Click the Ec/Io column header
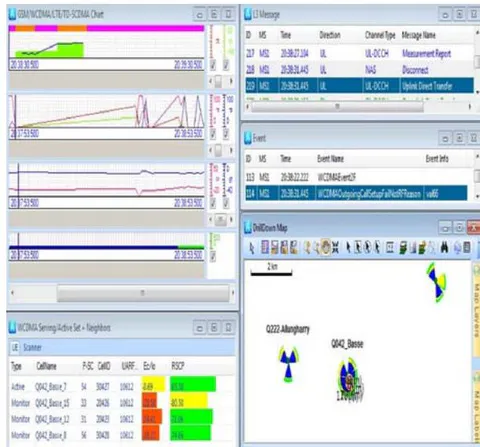 coord(149,366)
